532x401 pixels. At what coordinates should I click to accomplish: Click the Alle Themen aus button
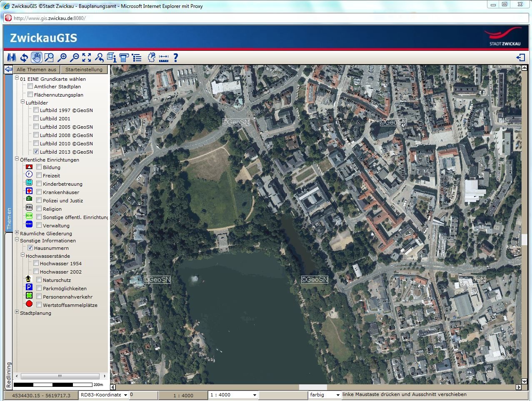click(36, 70)
